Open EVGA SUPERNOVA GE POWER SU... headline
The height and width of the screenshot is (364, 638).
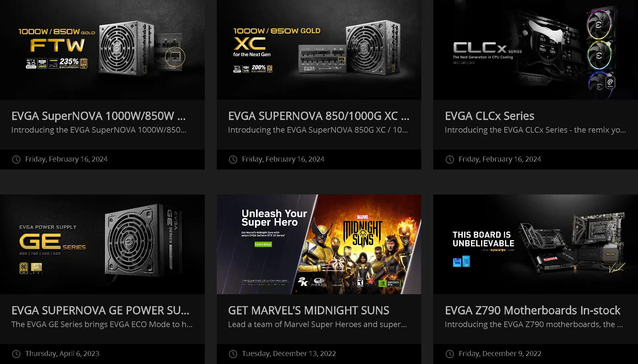(100, 310)
